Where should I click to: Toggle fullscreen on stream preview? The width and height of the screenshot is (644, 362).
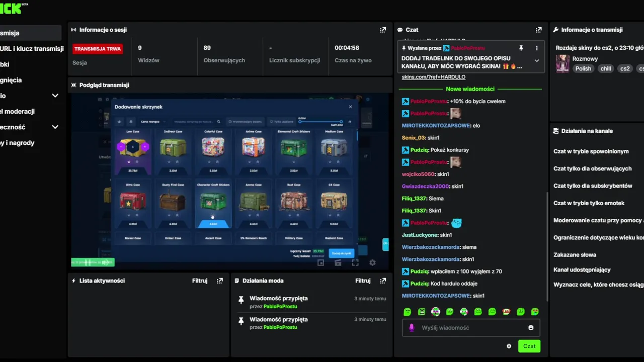click(x=355, y=262)
